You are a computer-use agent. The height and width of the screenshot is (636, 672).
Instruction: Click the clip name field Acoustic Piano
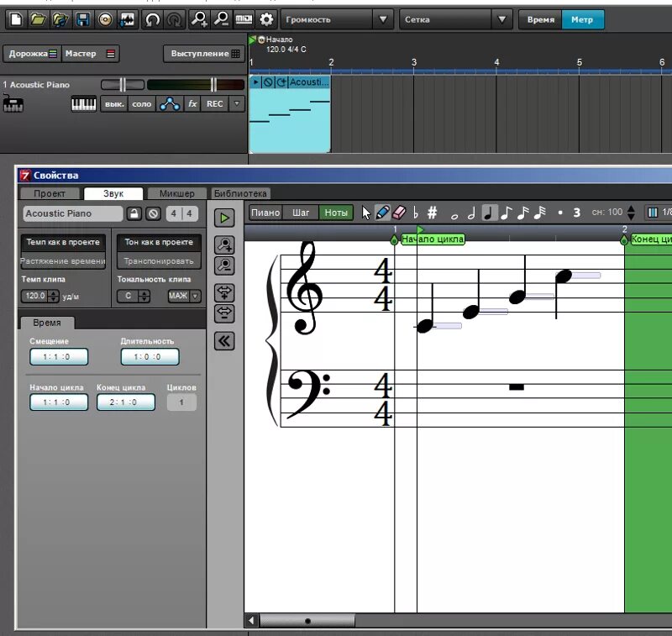[73, 213]
